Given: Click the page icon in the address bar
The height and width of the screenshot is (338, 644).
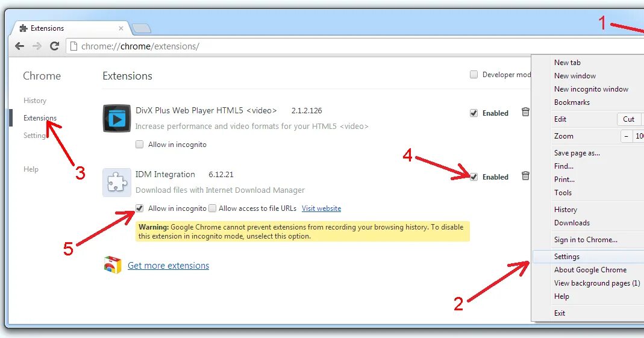Looking at the screenshot, I should (73, 46).
